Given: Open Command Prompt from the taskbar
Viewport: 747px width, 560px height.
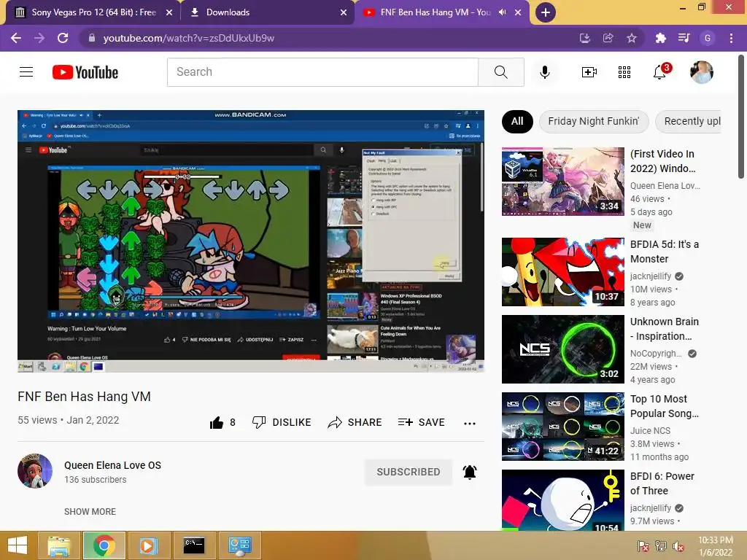Looking at the screenshot, I should pyautogui.click(x=193, y=545).
